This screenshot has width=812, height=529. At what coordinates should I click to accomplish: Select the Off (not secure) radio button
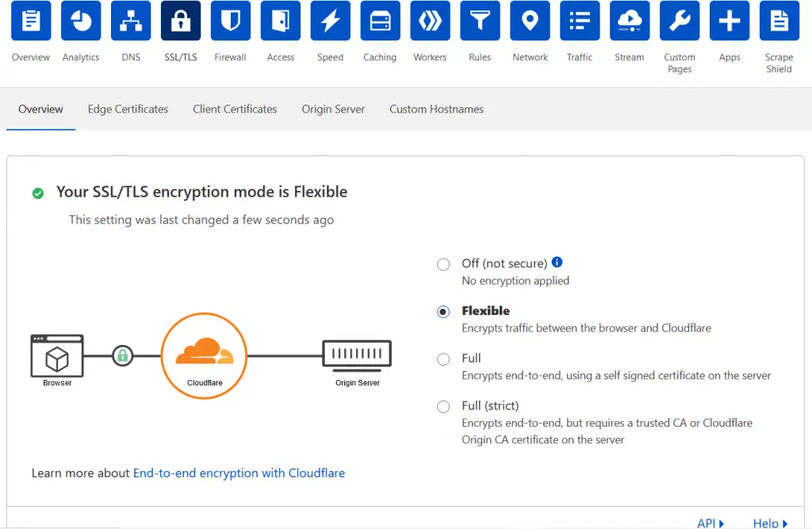(443, 264)
